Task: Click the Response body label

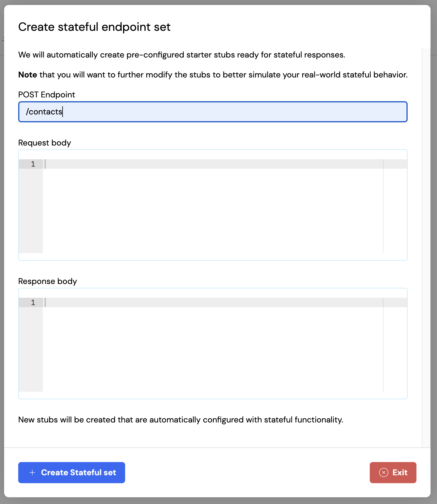Action: tap(48, 281)
